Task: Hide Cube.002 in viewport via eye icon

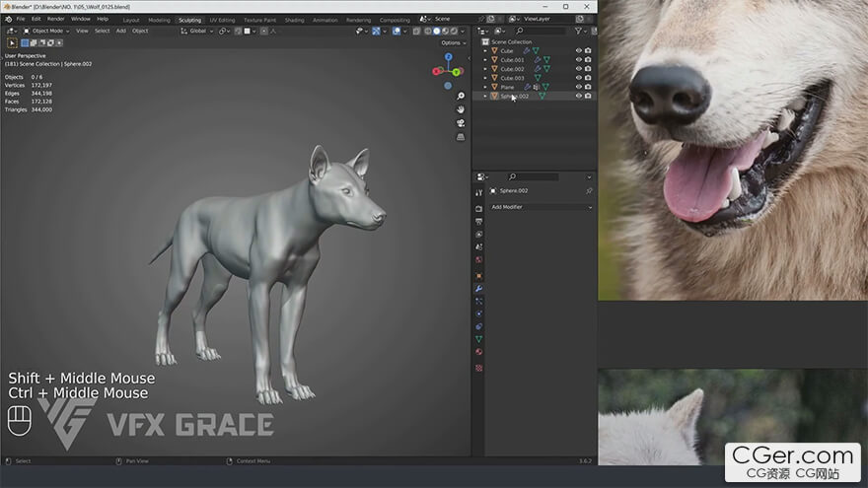Action: point(578,69)
